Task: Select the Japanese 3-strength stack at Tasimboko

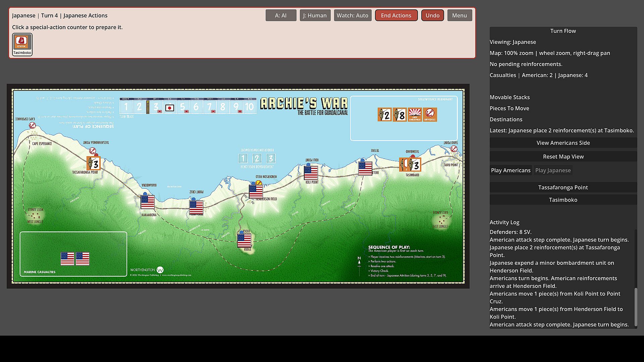Action: click(414, 165)
